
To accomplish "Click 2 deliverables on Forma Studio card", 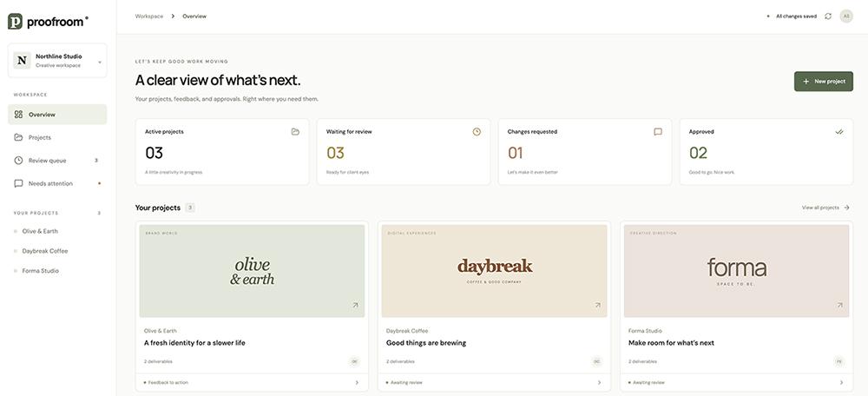I will pos(642,361).
